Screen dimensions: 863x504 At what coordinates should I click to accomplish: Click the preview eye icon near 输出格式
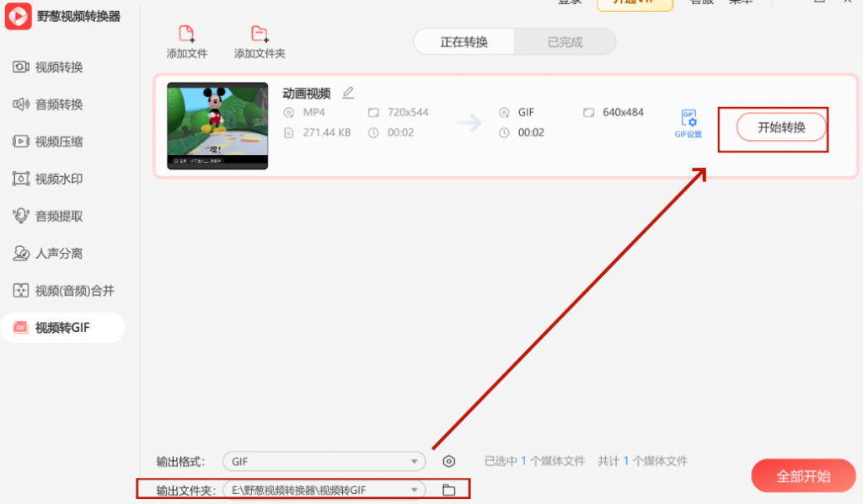[x=448, y=461]
